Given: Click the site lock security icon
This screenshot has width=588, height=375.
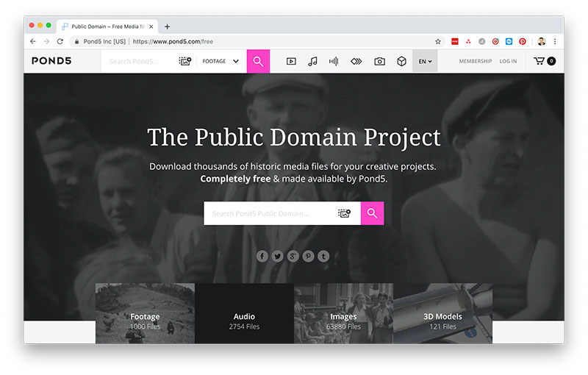Looking at the screenshot, I should pyautogui.click(x=76, y=41).
